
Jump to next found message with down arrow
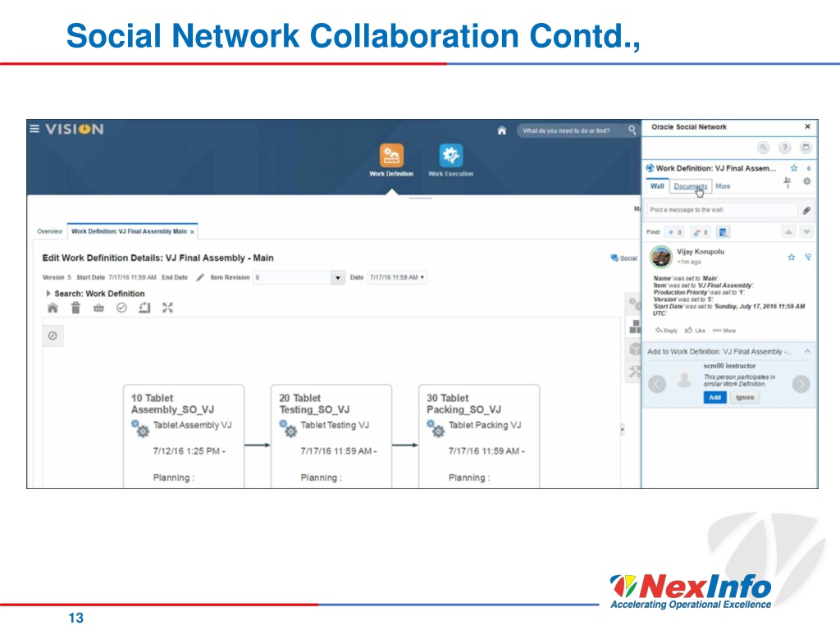tap(806, 232)
